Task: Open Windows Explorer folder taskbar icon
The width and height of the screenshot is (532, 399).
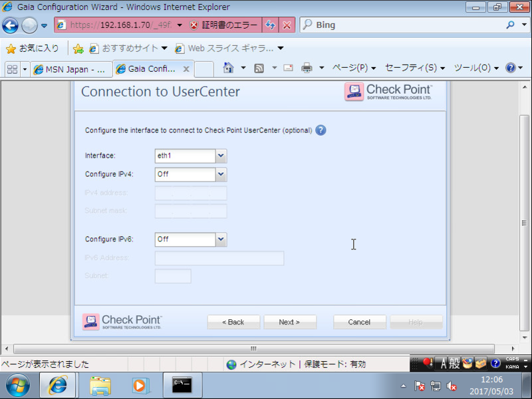Action: [x=100, y=386]
